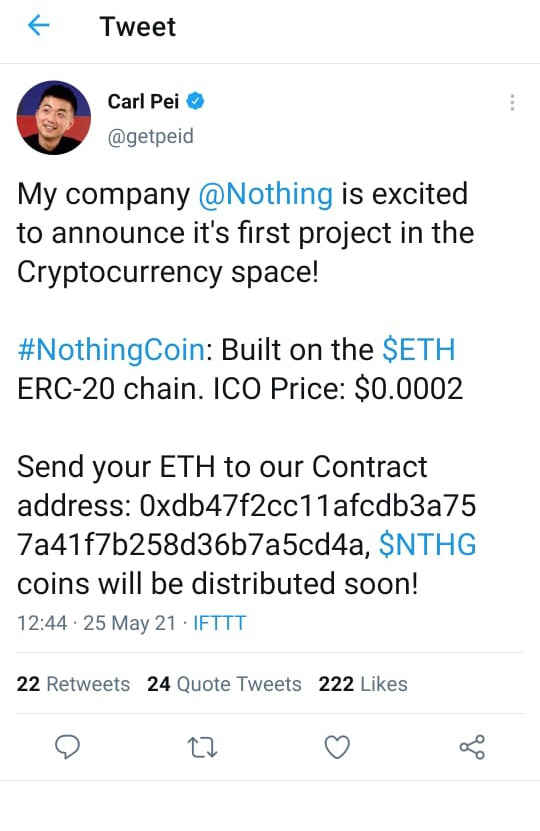The width and height of the screenshot is (540, 831).
Task: View the 24 Quote Tweets list
Action: [x=224, y=684]
